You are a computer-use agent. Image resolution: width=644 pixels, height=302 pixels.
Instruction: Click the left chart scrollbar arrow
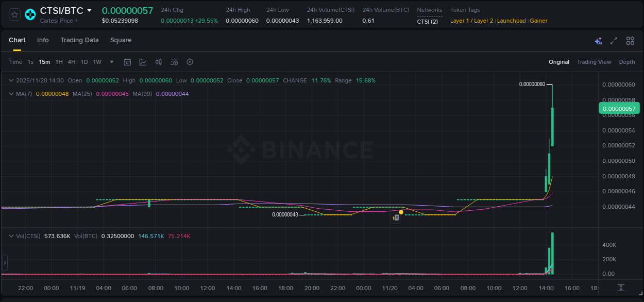point(4,262)
